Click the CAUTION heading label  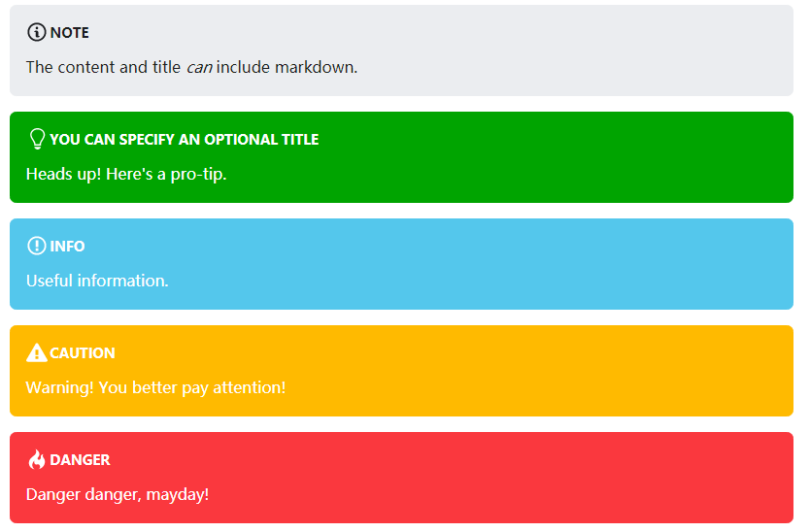pos(83,353)
